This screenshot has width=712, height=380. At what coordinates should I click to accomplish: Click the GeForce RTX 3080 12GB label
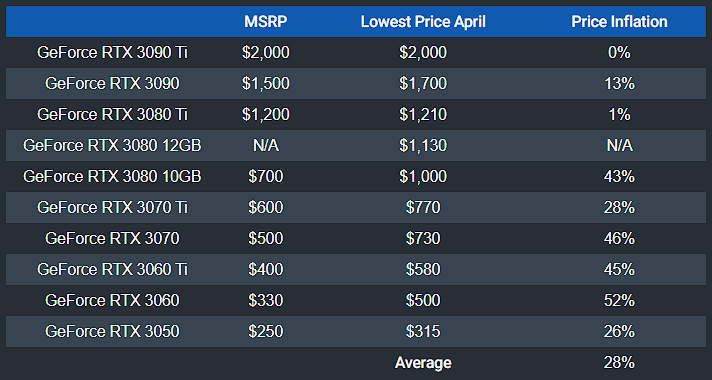click(112, 146)
